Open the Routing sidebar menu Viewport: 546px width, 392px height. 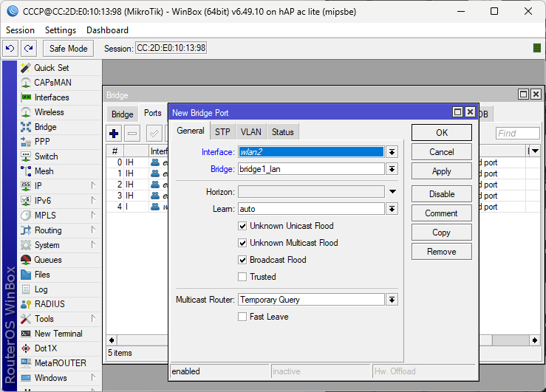[x=59, y=230]
